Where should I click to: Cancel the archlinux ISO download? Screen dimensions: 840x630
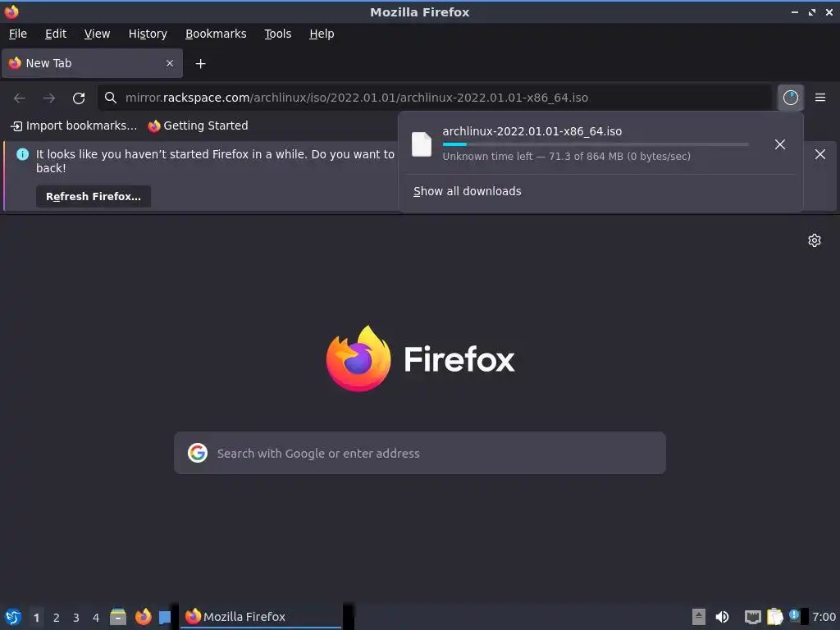[780, 144]
